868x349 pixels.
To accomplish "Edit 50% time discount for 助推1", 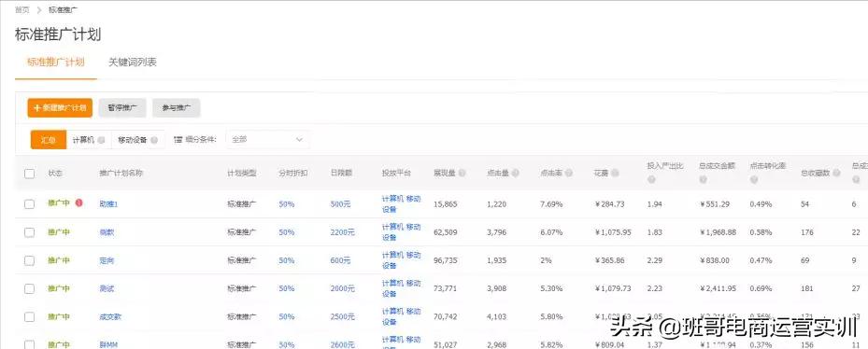I will tap(287, 204).
